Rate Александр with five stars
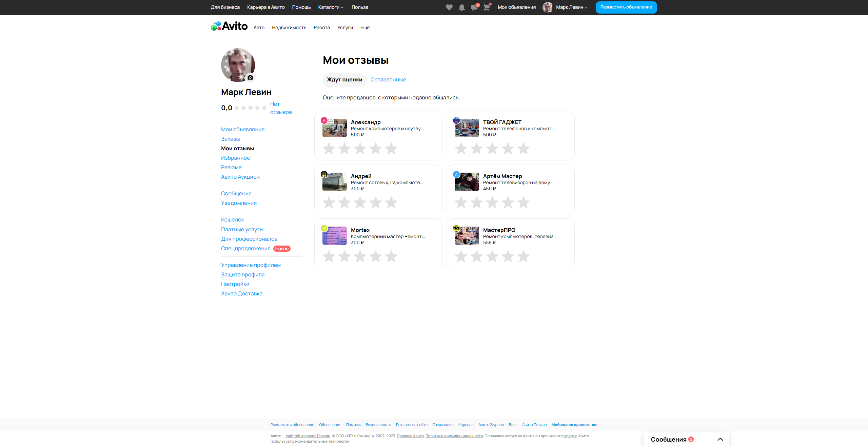This screenshot has width=868, height=446. point(391,149)
